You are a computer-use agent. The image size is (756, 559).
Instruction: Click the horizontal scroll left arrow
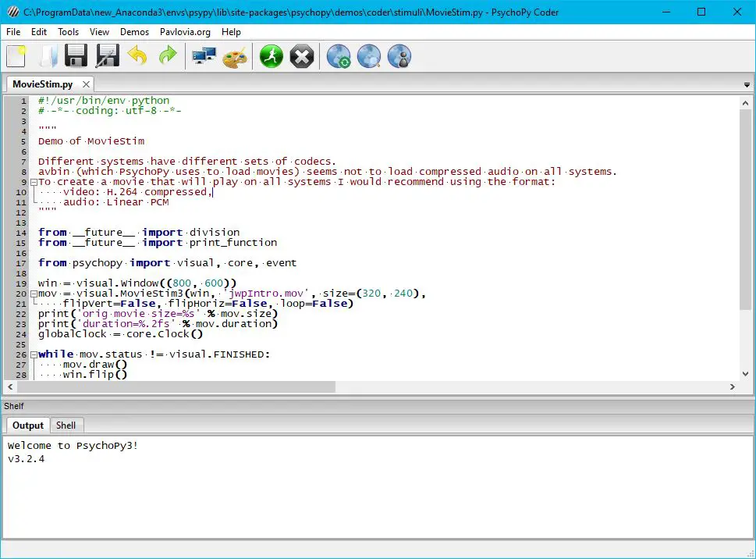pos(10,386)
